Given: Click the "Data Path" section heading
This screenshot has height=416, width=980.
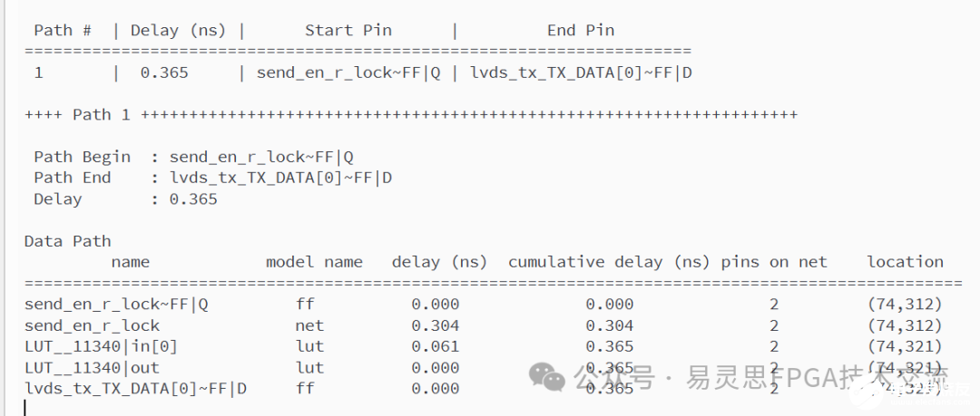Looking at the screenshot, I should click(x=67, y=241).
